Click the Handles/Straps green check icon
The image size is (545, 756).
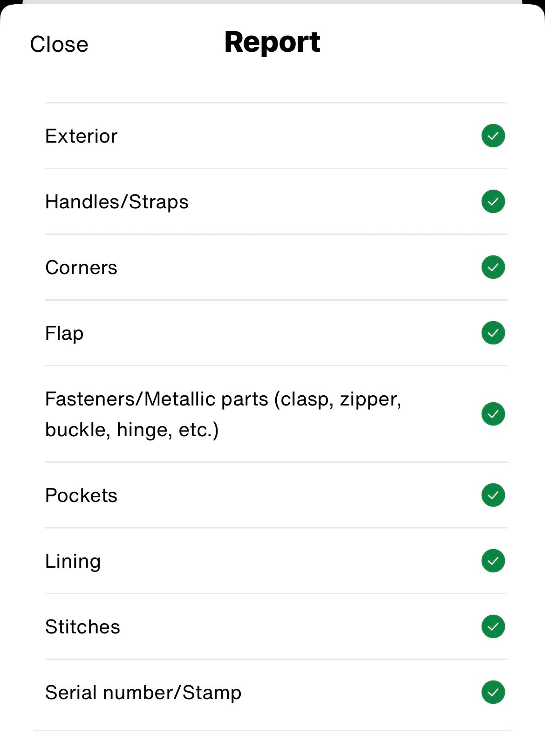(493, 201)
